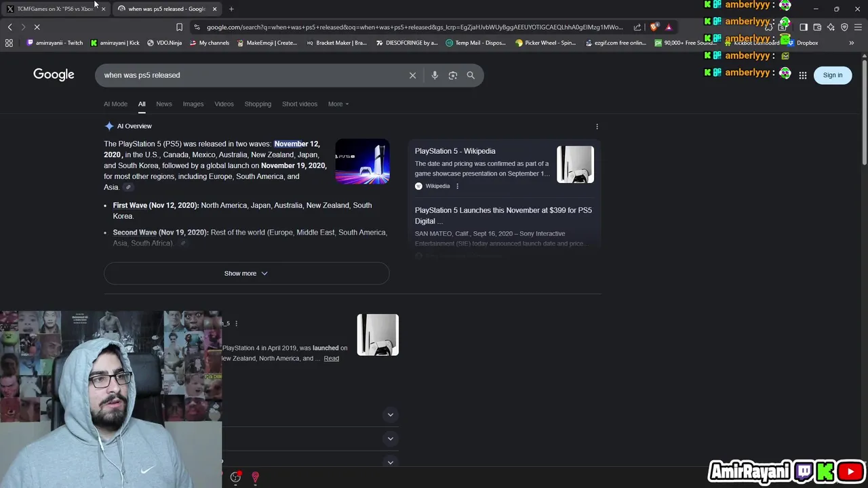Go back with browser back arrow
Image resolution: width=868 pixels, height=488 pixels.
point(9,27)
